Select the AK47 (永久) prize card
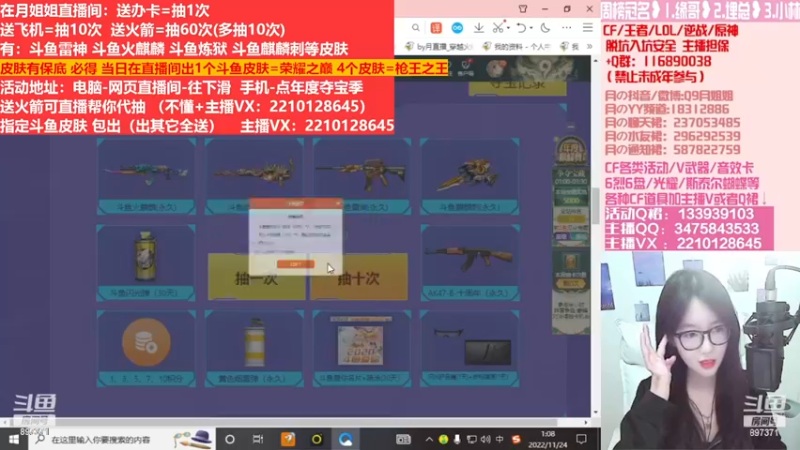The height and width of the screenshot is (450, 800). pos(470,262)
